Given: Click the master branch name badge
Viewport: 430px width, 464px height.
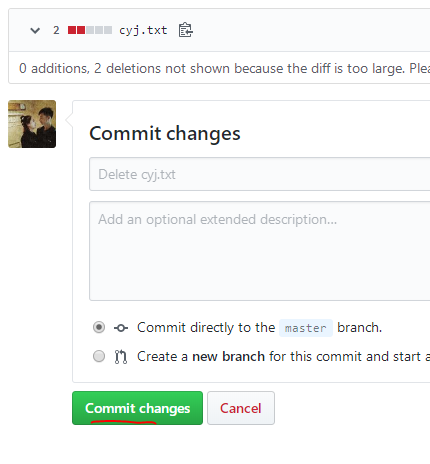Looking at the screenshot, I should 306,328.
